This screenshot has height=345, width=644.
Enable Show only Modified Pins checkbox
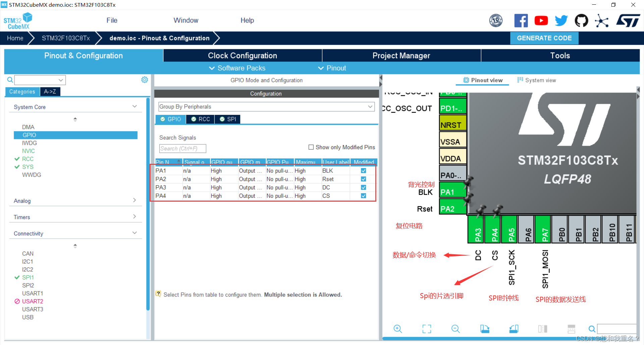[x=311, y=147]
